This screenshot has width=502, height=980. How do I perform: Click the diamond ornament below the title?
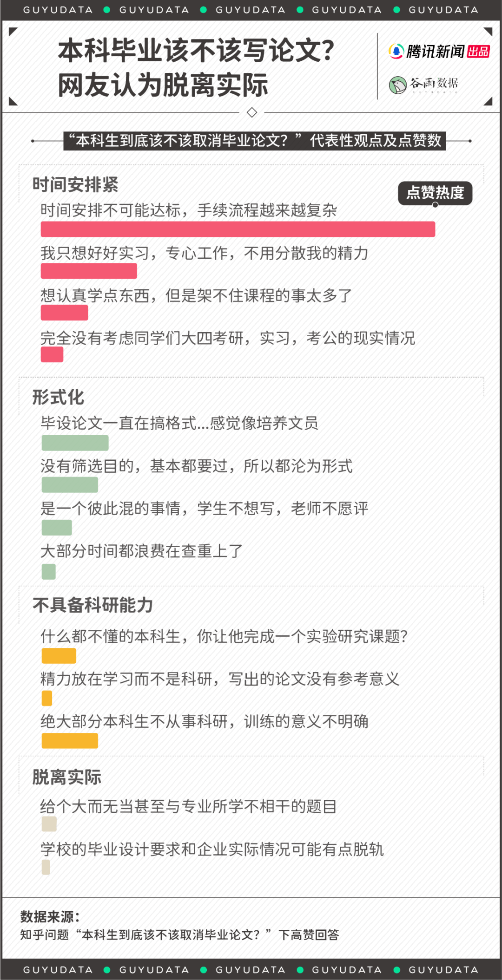click(252, 112)
